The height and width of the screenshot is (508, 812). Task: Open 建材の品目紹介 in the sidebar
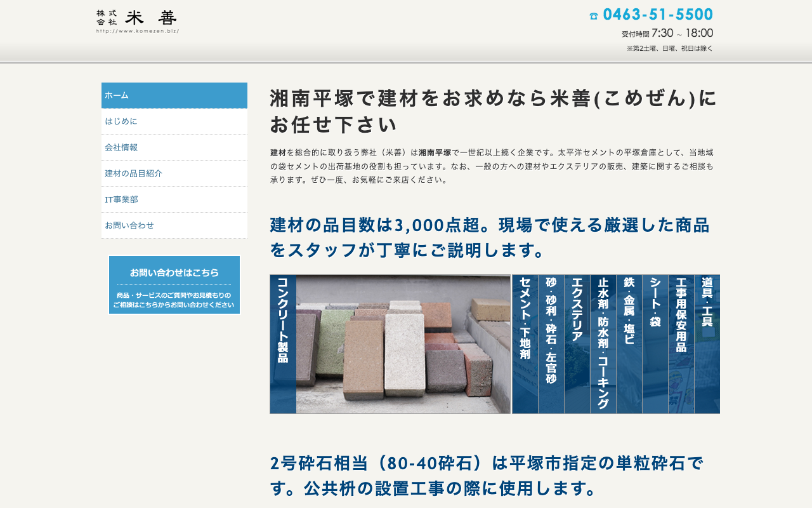[x=174, y=173]
